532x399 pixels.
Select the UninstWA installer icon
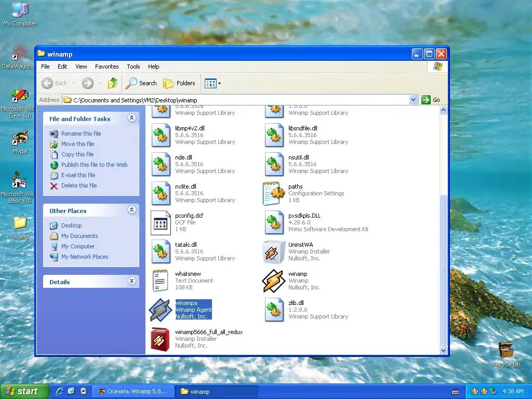[x=273, y=252]
